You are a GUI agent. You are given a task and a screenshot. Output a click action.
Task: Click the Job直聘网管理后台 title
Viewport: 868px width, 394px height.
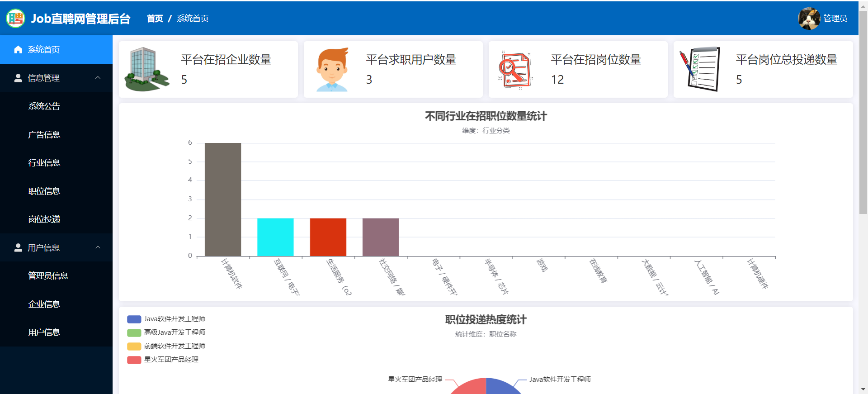coord(80,19)
